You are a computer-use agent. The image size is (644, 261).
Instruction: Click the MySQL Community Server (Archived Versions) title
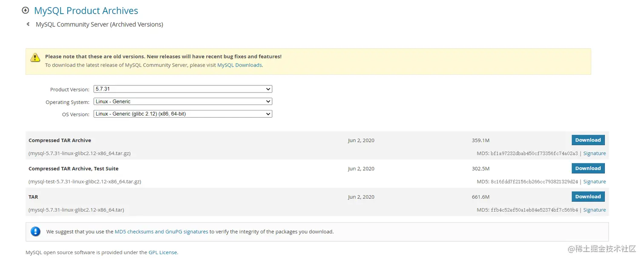[99, 24]
